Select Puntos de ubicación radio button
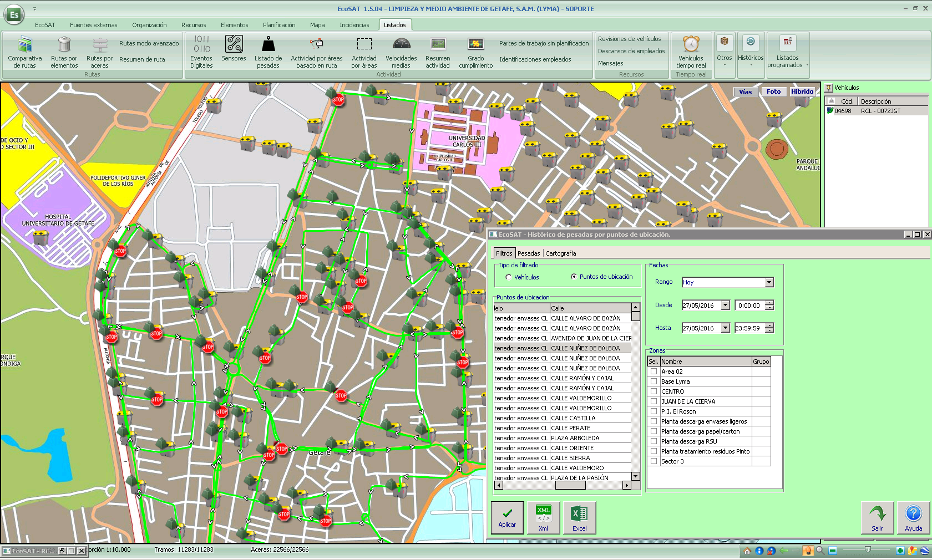 [x=574, y=277]
